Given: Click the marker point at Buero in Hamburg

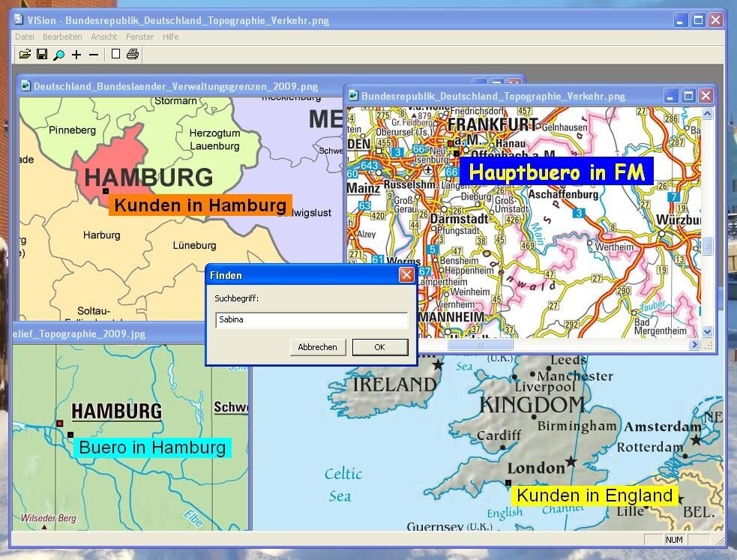Looking at the screenshot, I should 70,435.
